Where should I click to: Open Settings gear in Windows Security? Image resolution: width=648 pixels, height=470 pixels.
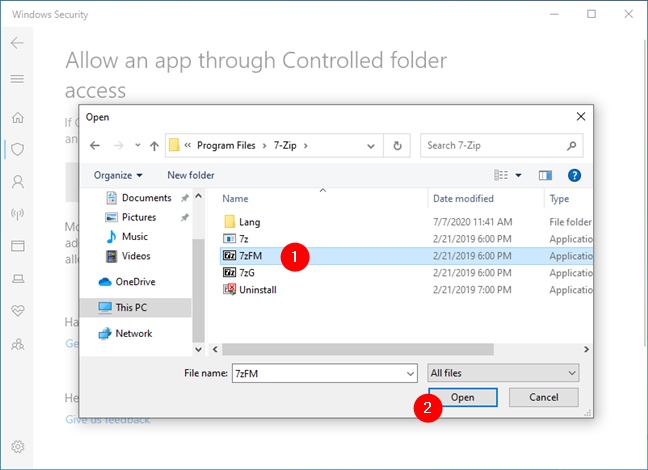pos(17,446)
